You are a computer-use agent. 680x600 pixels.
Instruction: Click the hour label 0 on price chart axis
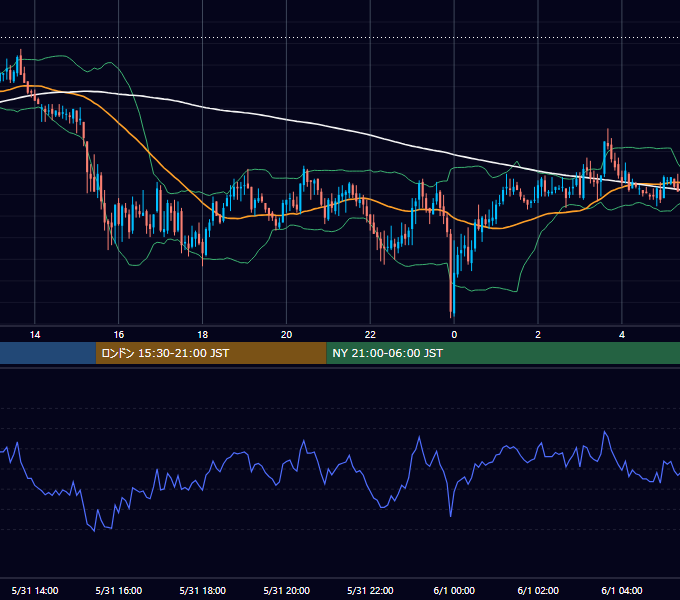click(454, 335)
